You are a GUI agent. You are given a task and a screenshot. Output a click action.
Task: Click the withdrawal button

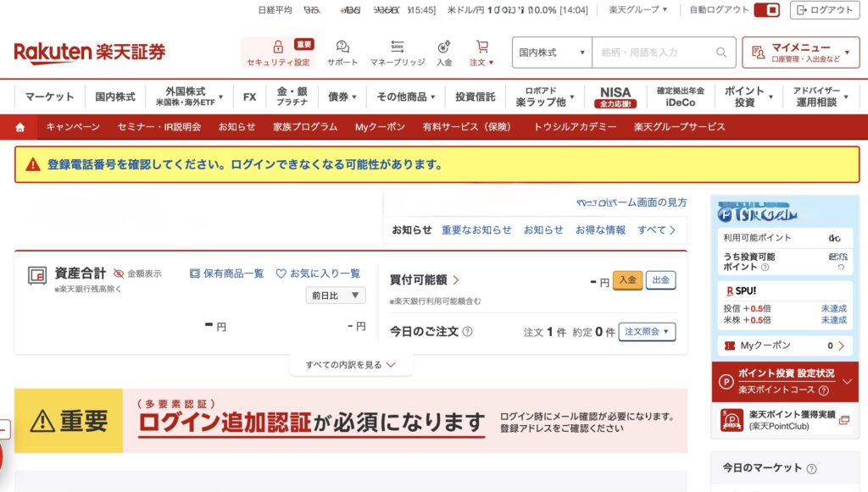click(660, 280)
